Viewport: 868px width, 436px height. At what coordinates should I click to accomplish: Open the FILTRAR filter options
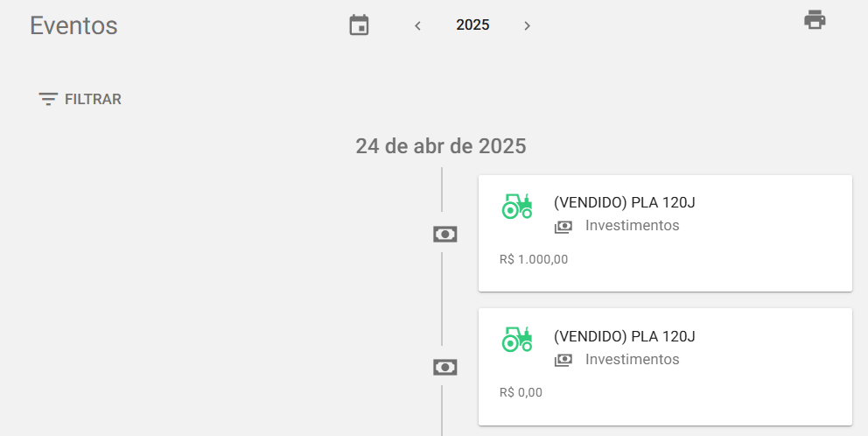tap(93, 99)
